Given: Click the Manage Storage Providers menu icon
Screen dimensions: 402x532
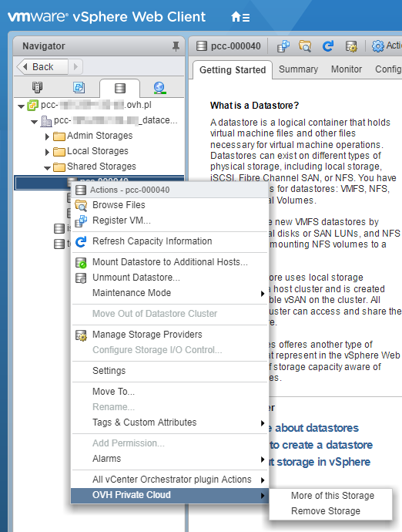Looking at the screenshot, I should pyautogui.click(x=81, y=335).
